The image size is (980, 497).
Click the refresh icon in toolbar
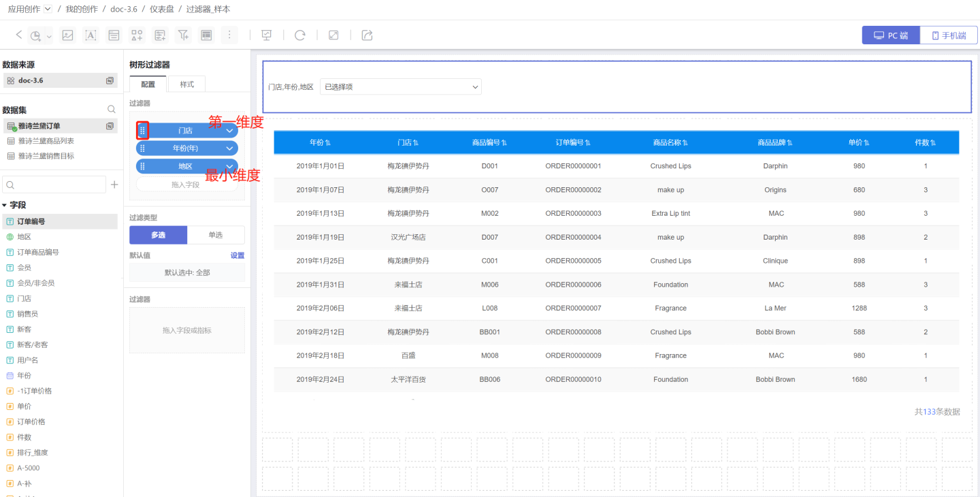[x=299, y=35]
